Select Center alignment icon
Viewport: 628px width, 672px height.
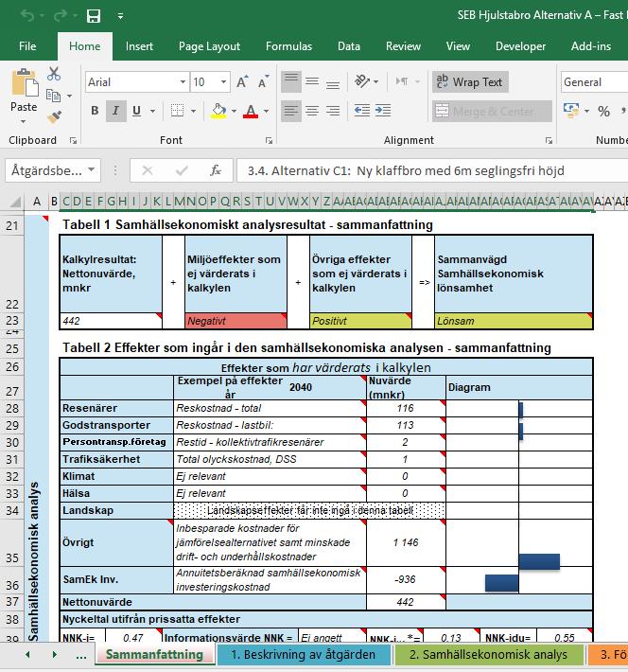(x=312, y=111)
